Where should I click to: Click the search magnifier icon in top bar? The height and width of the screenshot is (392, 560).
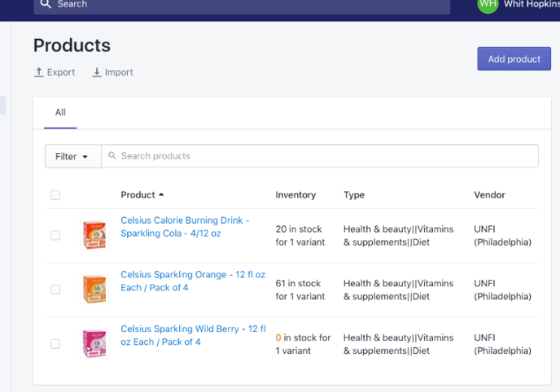tap(46, 4)
